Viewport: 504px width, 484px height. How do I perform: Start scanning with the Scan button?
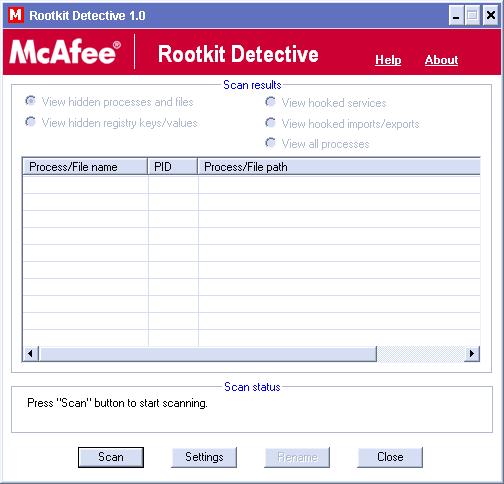(111, 457)
